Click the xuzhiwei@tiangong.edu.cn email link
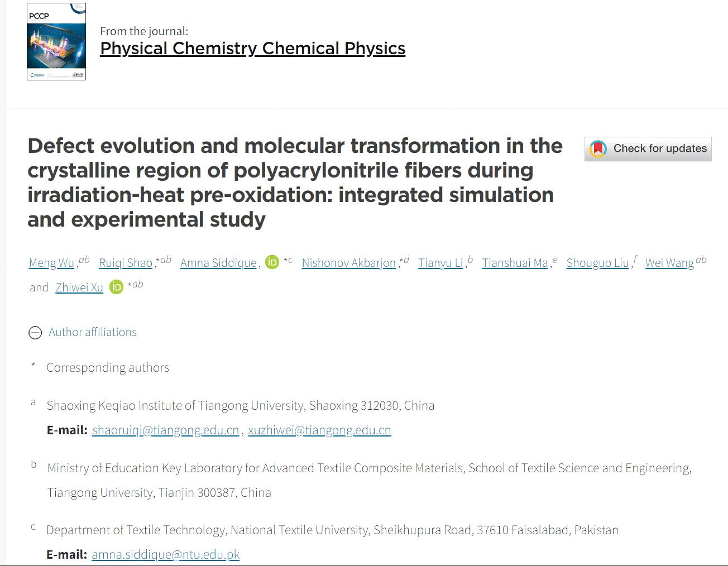This screenshot has width=728, height=566. (x=319, y=430)
